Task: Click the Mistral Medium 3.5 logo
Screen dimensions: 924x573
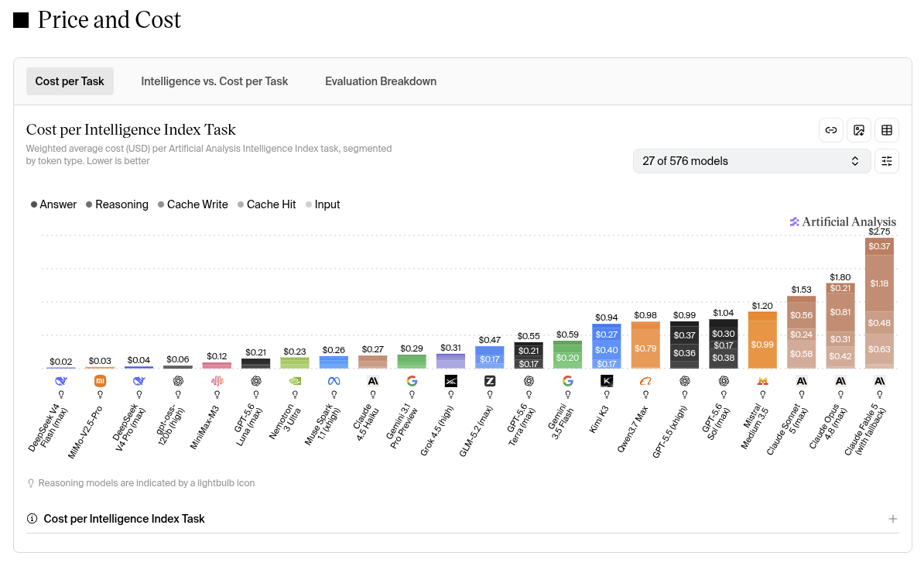Action: [x=762, y=381]
